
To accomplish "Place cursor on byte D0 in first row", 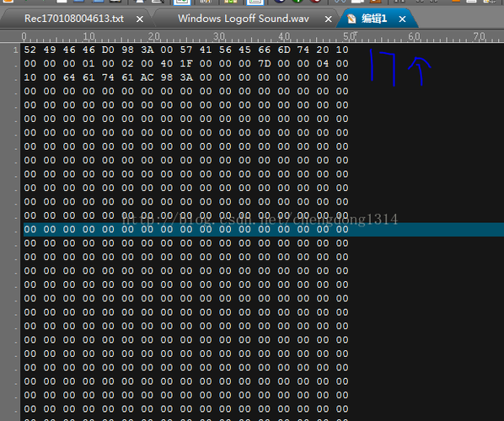I will click(108, 50).
